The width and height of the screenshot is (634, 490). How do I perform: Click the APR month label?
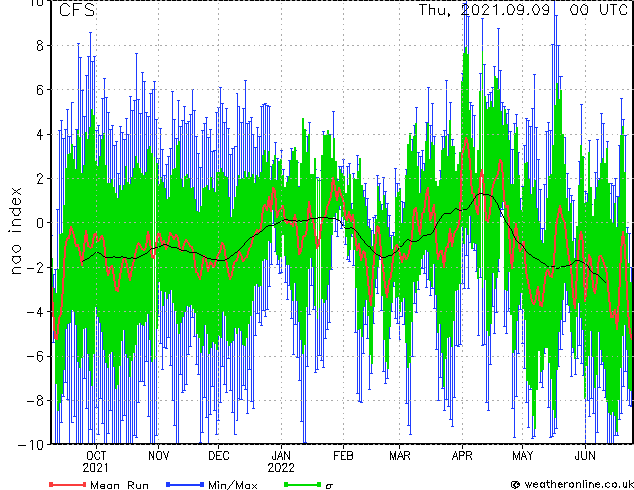(x=462, y=456)
